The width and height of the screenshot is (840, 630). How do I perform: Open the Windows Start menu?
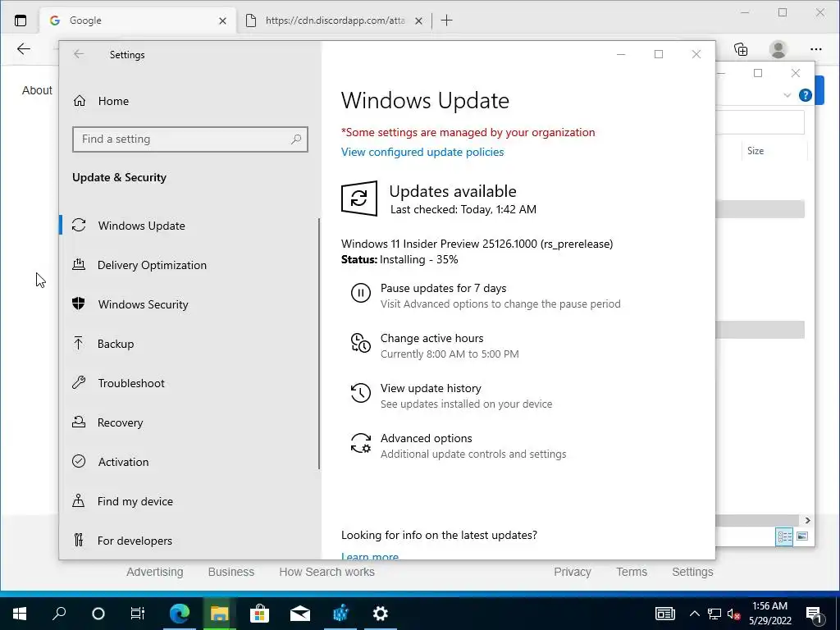pyautogui.click(x=20, y=613)
